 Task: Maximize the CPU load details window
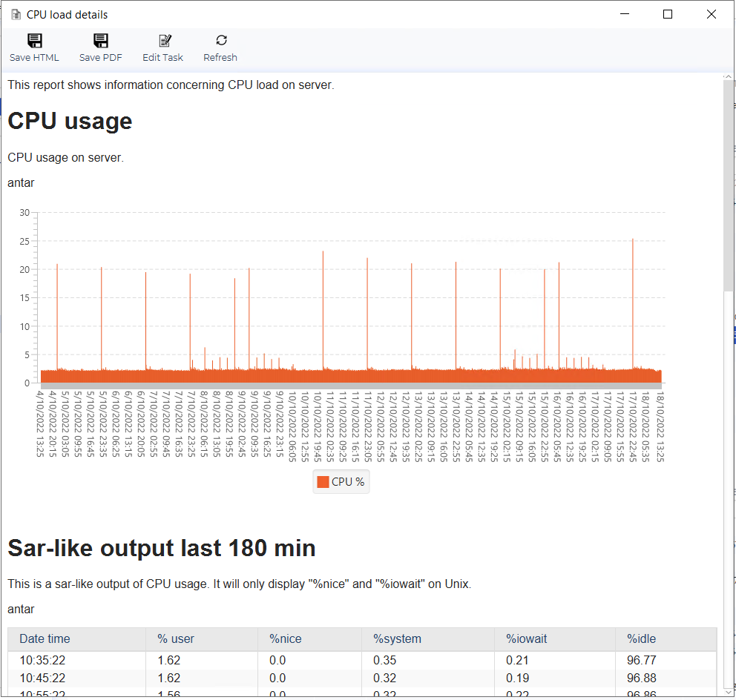tap(668, 14)
